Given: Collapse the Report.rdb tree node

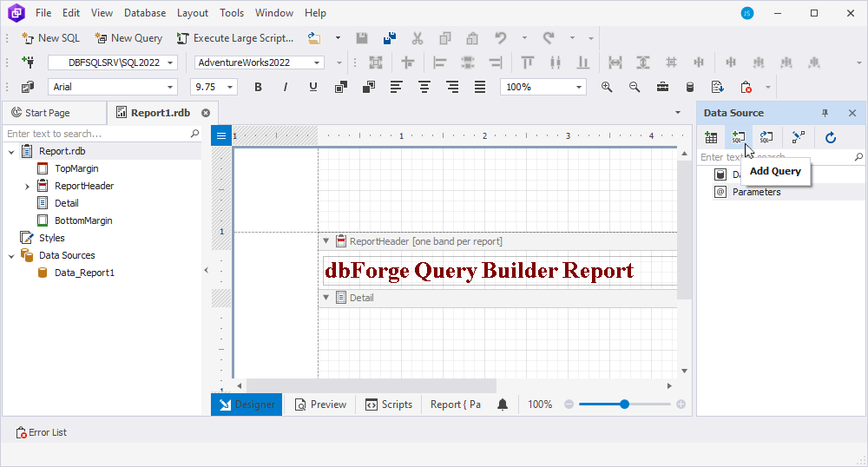Looking at the screenshot, I should point(11,152).
